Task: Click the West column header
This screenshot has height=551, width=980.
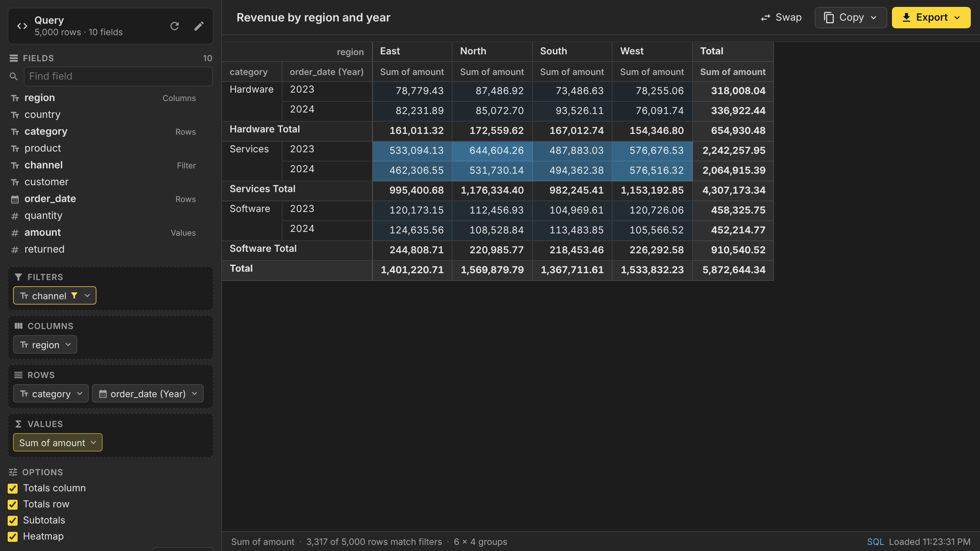Action: (x=652, y=51)
